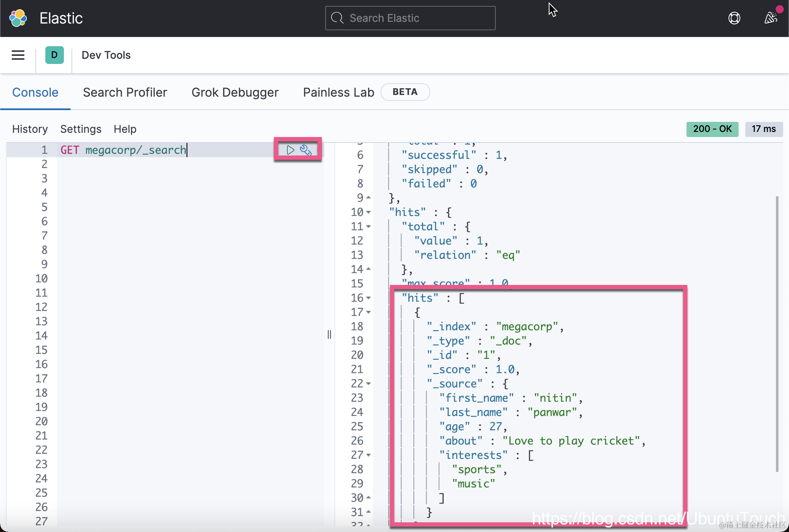
Task: Click the "age" : 27 line
Action: pyautogui.click(x=473, y=427)
